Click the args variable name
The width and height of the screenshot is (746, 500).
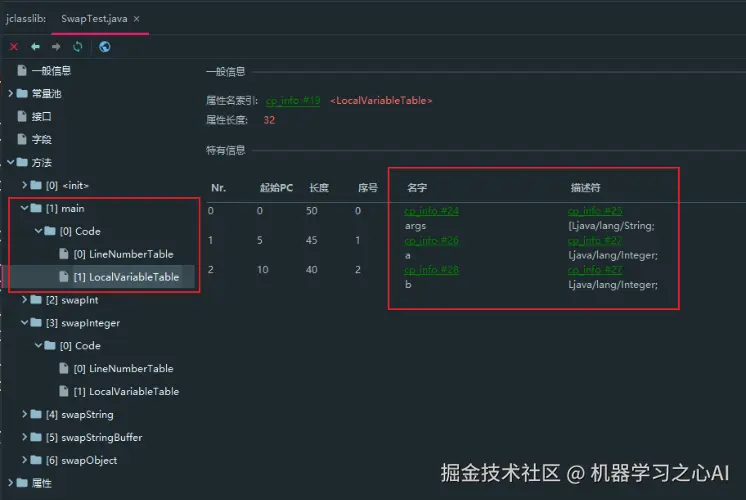coord(415,226)
